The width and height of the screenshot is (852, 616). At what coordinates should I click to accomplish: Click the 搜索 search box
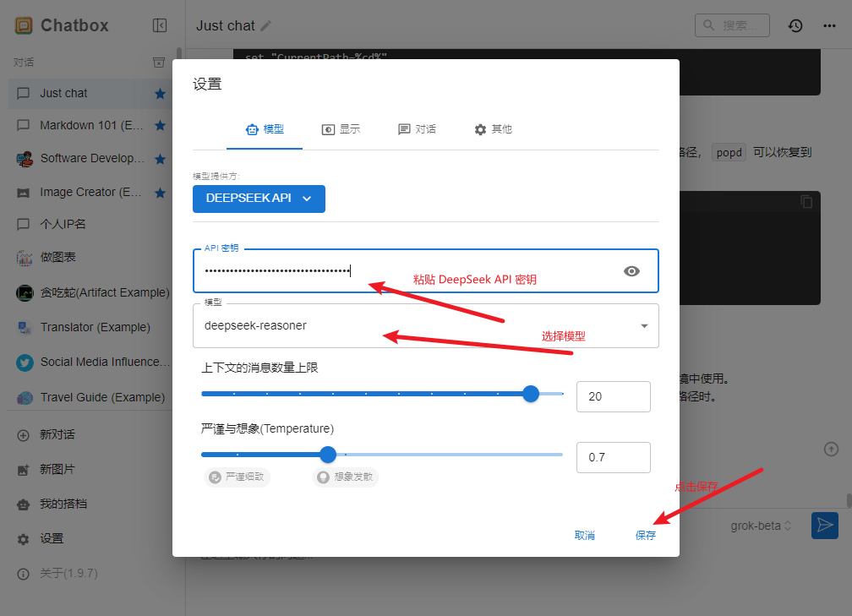[733, 25]
